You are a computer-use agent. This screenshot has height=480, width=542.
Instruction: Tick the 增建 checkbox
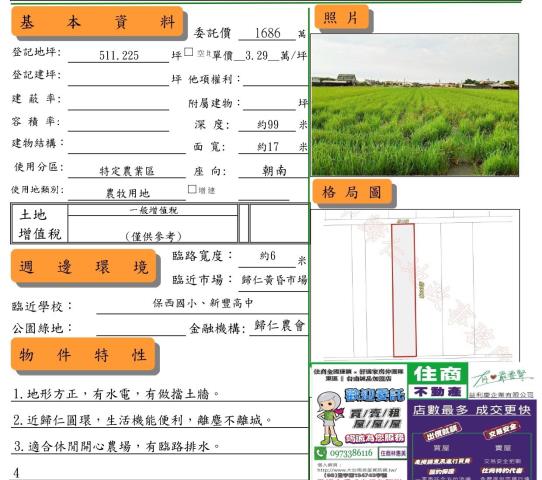(192, 189)
